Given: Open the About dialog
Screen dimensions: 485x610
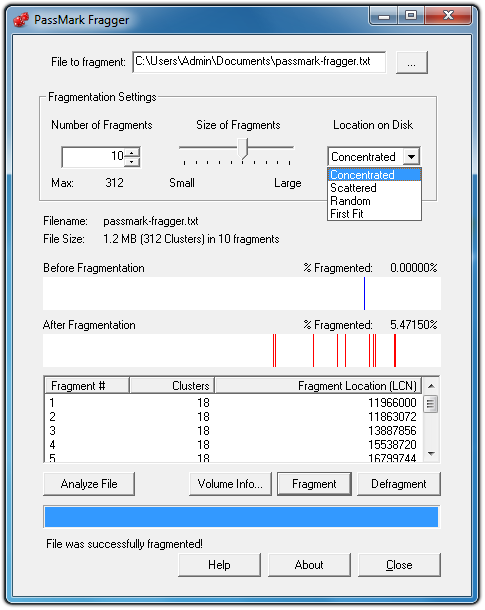Looking at the screenshot, I should (x=309, y=565).
